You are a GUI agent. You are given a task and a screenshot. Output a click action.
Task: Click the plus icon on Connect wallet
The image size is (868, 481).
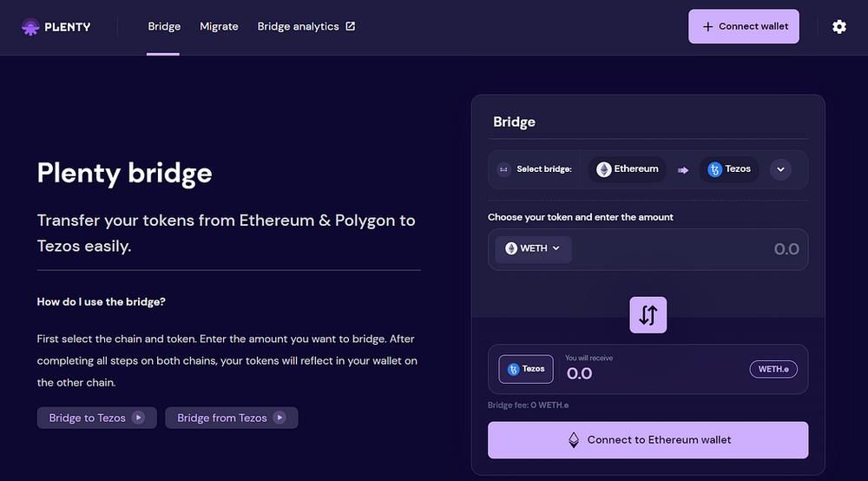707,27
